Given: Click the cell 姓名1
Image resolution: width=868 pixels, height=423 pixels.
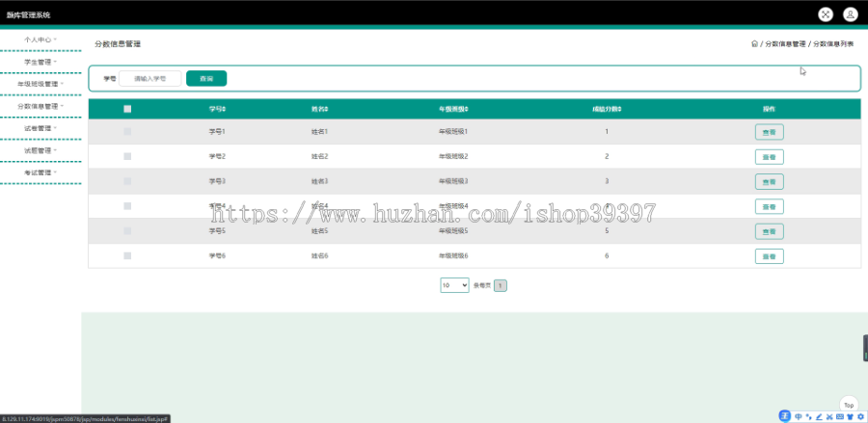Looking at the screenshot, I should [319, 132].
